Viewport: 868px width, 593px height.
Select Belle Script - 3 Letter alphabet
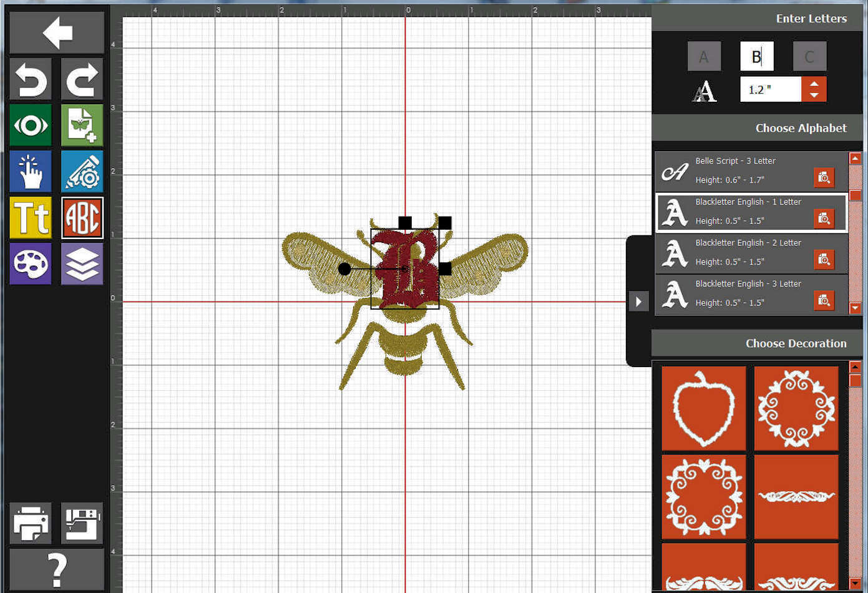(751, 170)
